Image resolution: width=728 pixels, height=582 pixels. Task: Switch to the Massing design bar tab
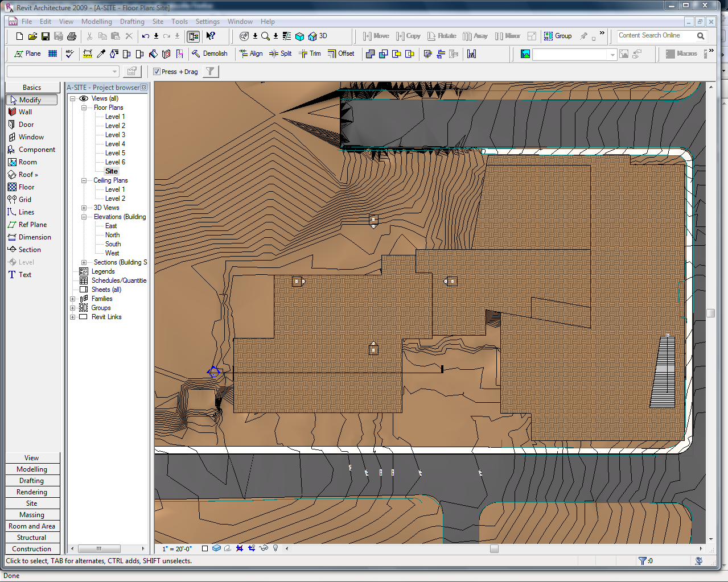point(32,514)
